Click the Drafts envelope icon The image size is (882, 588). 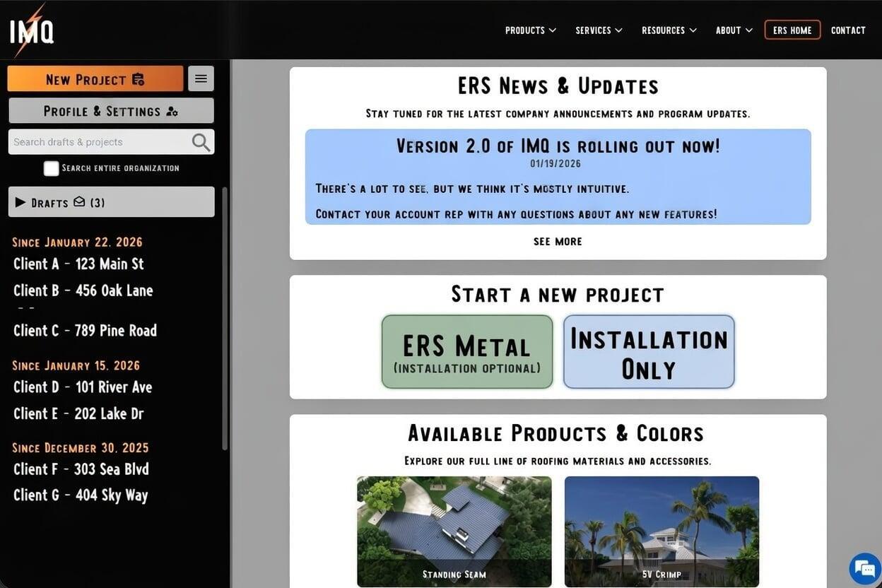tap(78, 201)
